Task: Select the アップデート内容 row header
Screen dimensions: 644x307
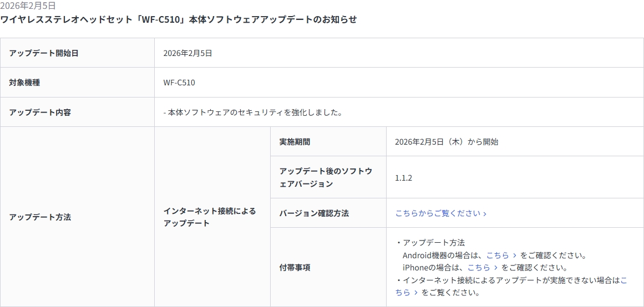Action: 40,112
